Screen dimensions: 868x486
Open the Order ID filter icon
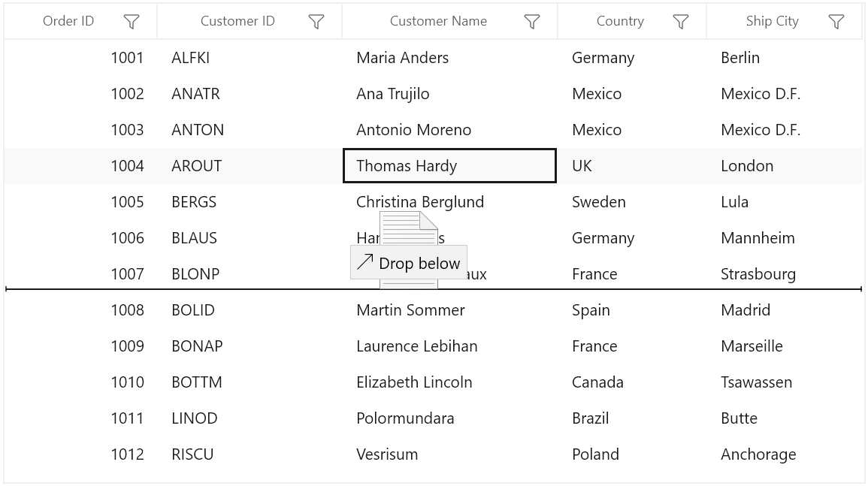[132, 22]
